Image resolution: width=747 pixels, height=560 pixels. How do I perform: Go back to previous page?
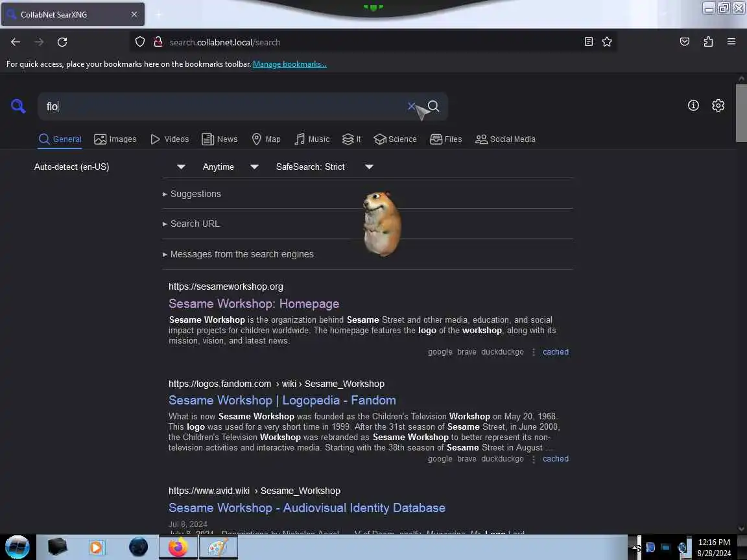[x=16, y=42]
